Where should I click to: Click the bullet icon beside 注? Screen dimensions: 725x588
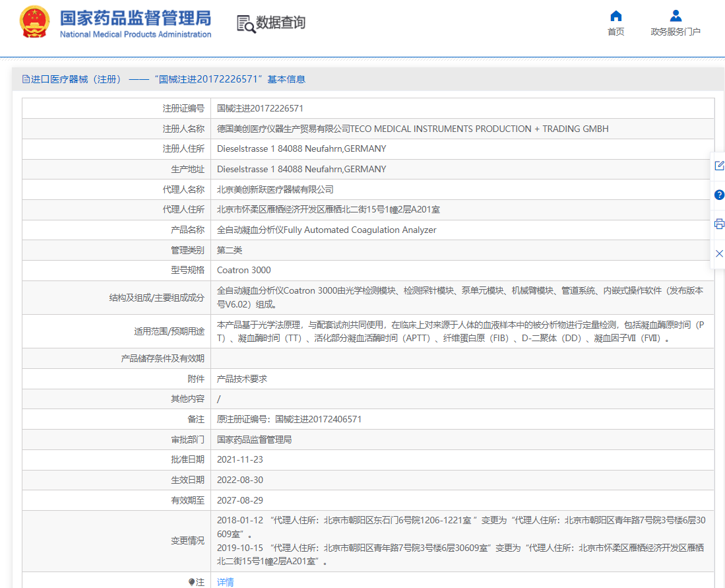191,582
